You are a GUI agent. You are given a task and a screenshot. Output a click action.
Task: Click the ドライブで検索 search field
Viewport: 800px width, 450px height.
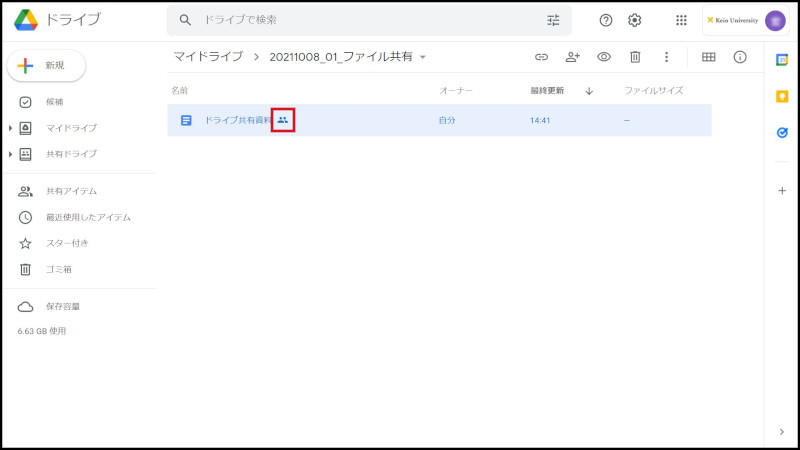tap(360, 20)
